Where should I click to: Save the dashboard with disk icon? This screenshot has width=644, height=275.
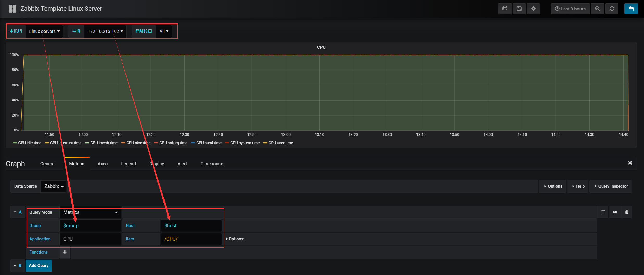(x=519, y=9)
